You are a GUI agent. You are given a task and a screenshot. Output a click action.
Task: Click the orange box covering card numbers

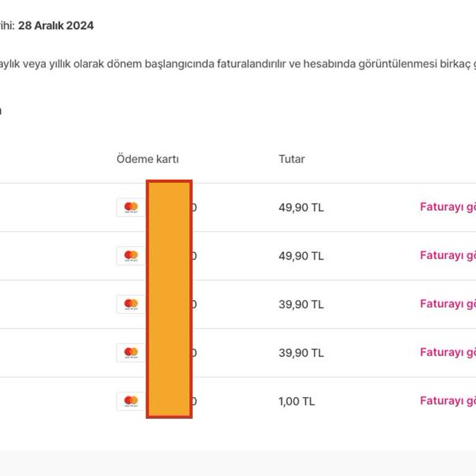pos(169,299)
